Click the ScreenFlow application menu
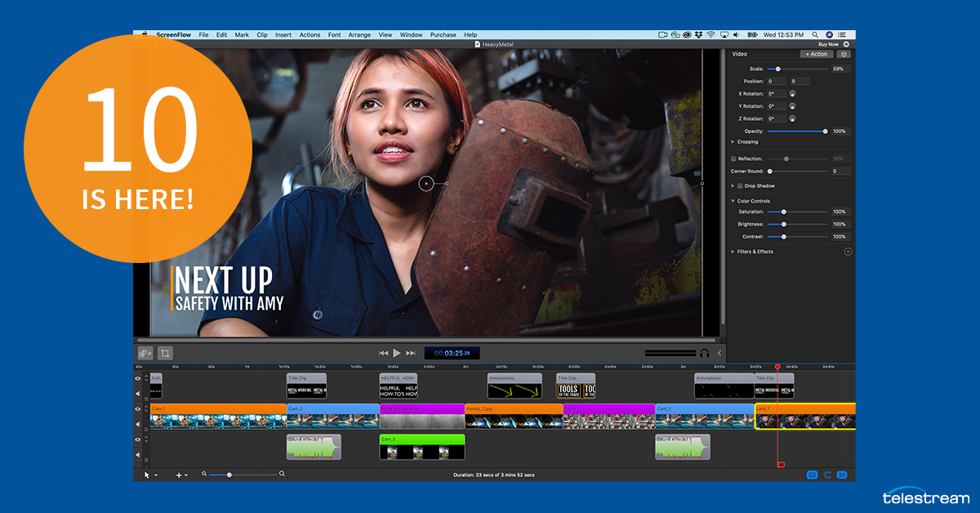This screenshot has width=980, height=513. [173, 35]
